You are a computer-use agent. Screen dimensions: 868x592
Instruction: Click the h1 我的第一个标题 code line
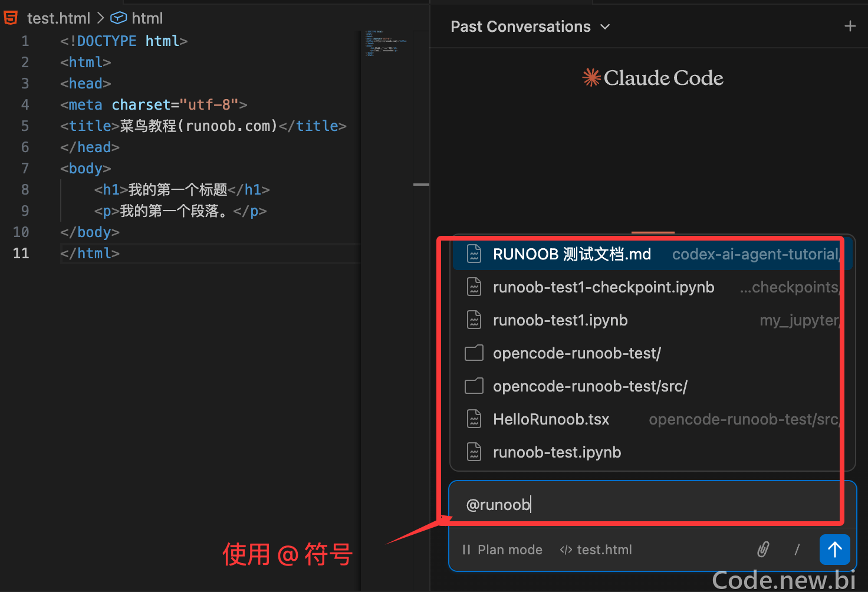(x=182, y=190)
